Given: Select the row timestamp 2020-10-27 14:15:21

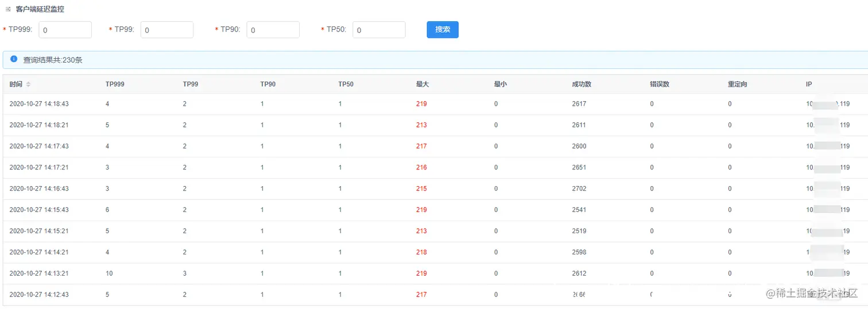Looking at the screenshot, I should pyautogui.click(x=39, y=231).
